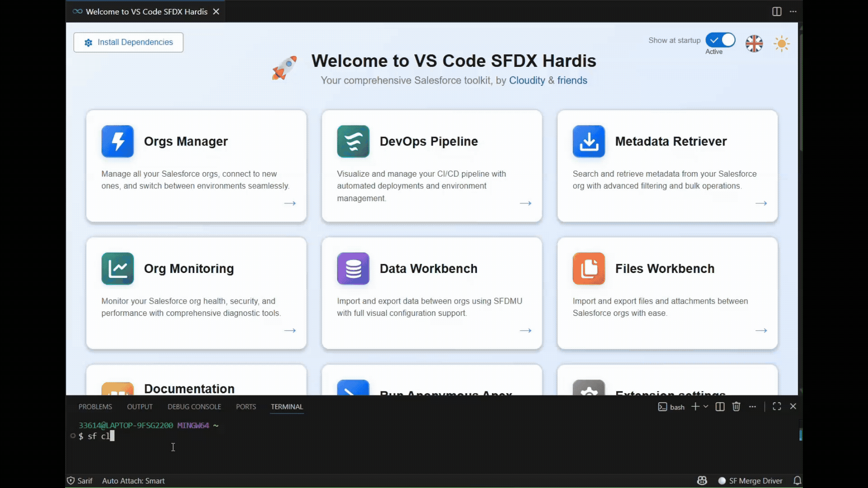Maximize the terminal panel size
This screenshot has width=868, height=488.
tap(777, 407)
